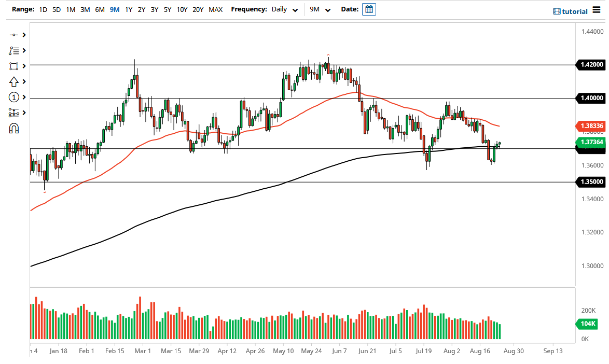Screen dimensions: 609x364
Task: Click the Sep 13 date axis label
Action: pos(552,351)
